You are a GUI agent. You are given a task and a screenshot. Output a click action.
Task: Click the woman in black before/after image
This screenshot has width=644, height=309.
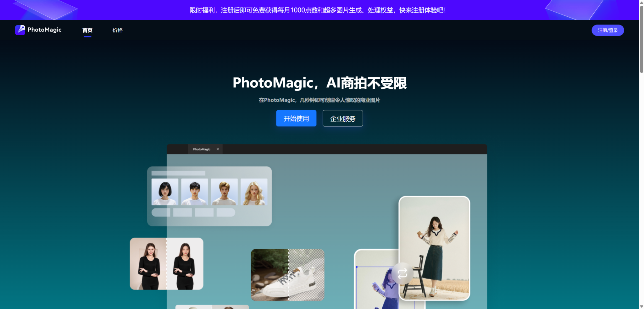click(167, 264)
